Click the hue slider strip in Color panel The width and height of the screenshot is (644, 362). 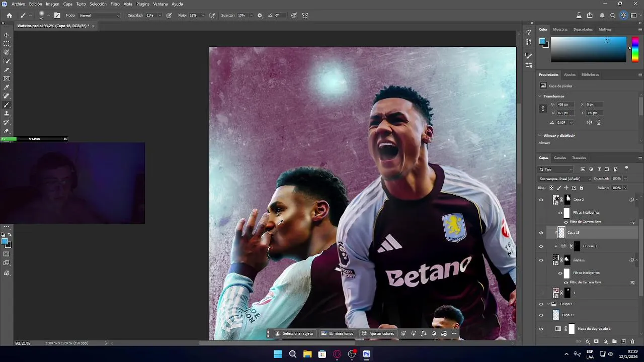tap(635, 49)
